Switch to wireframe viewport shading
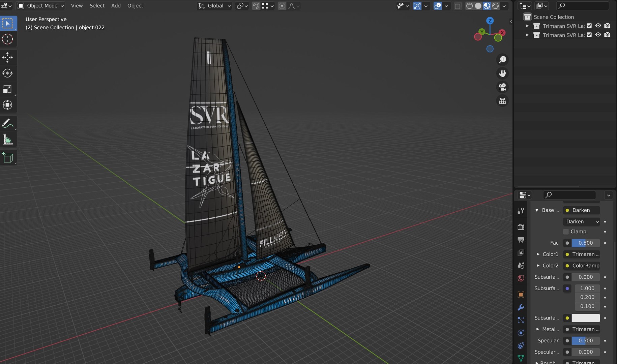This screenshot has width=617, height=364. pos(469,6)
